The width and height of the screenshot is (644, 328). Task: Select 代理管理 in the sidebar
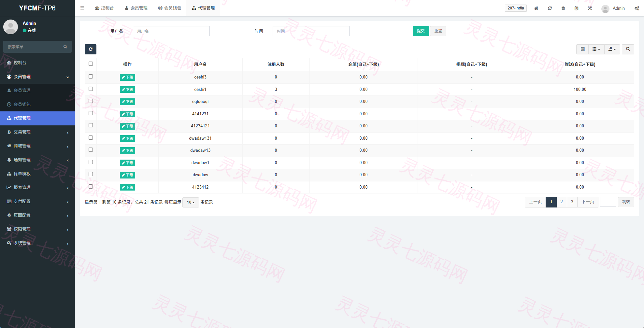(x=37, y=118)
